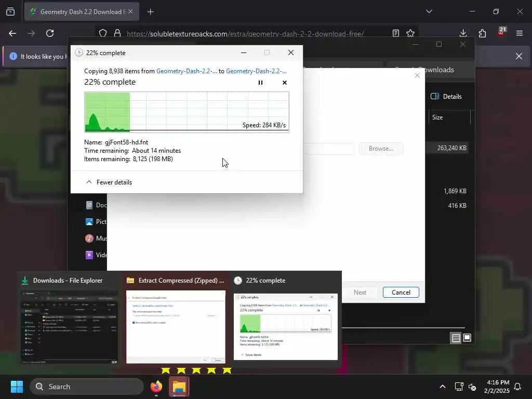Switch to large thumbnails view icon

pyautogui.click(x=467, y=338)
